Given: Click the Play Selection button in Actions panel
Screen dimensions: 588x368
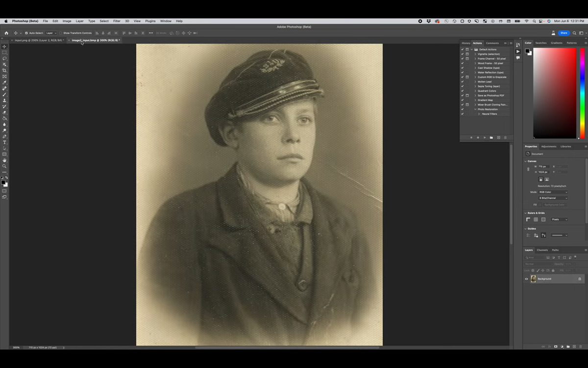Looking at the screenshot, I should [485, 137].
